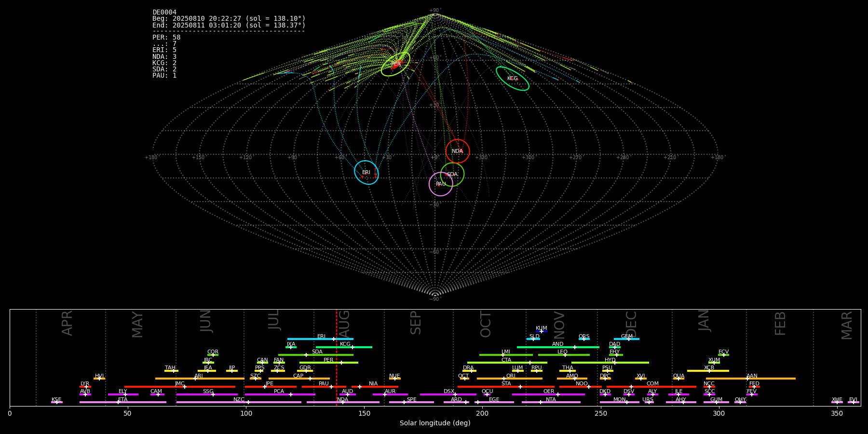Select the GEM shower bar in the timeline
The image size is (868, 434).
tap(626, 339)
